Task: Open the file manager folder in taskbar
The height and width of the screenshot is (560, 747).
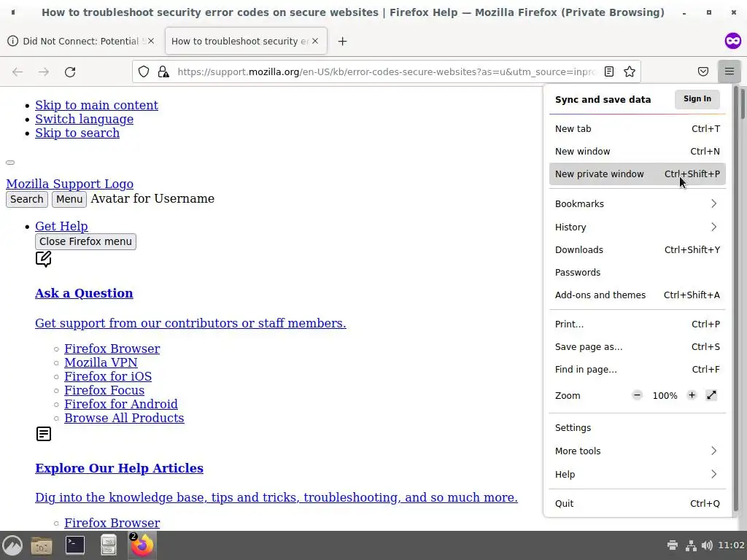Action: 42,545
